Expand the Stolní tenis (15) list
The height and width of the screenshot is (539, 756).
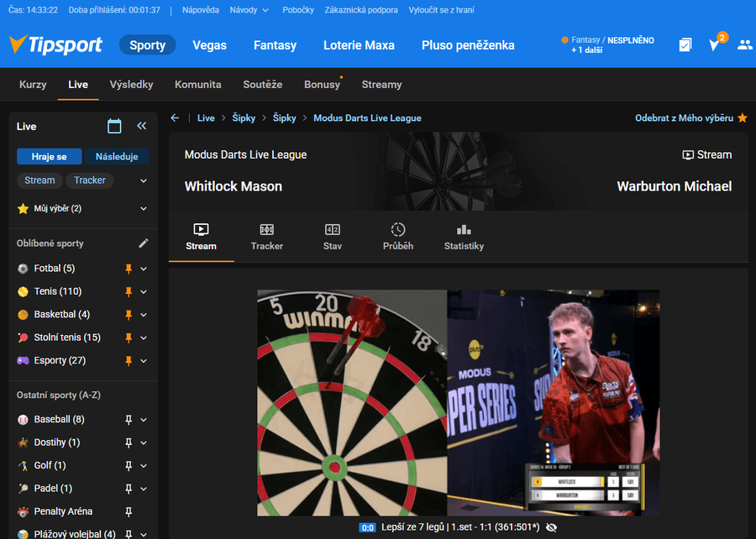pyautogui.click(x=143, y=338)
